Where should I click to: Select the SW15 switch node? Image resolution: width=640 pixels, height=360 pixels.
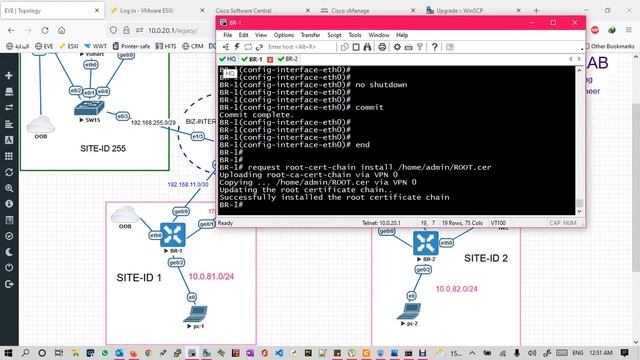point(89,108)
